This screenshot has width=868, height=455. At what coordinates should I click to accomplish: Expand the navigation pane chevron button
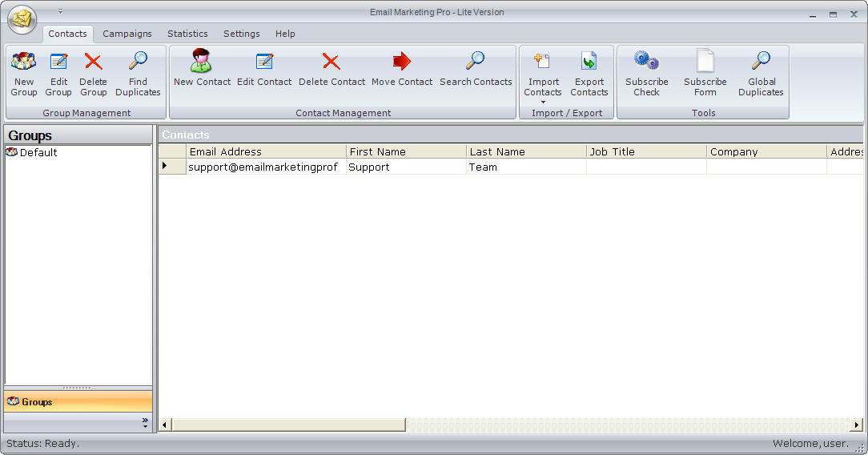(x=145, y=423)
